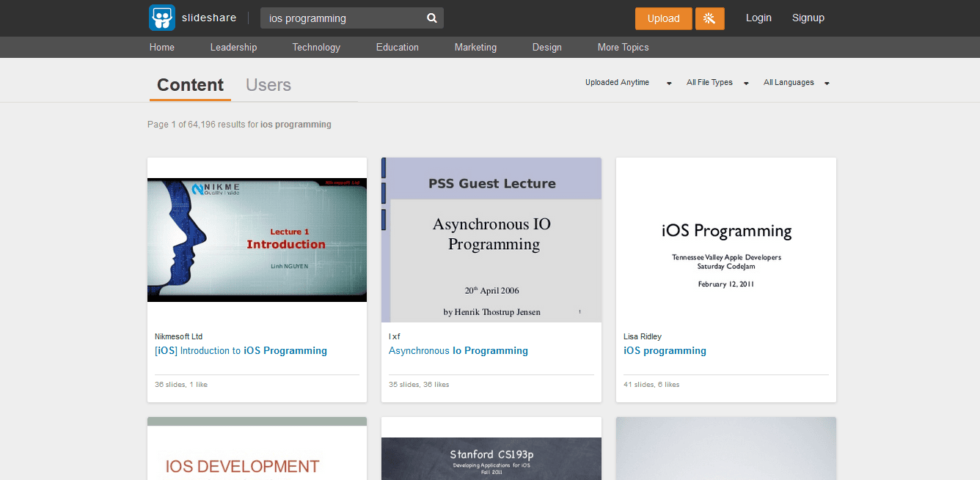Click '35 slides, 36 likes' text
The width and height of the screenshot is (980, 480).
[419, 385]
